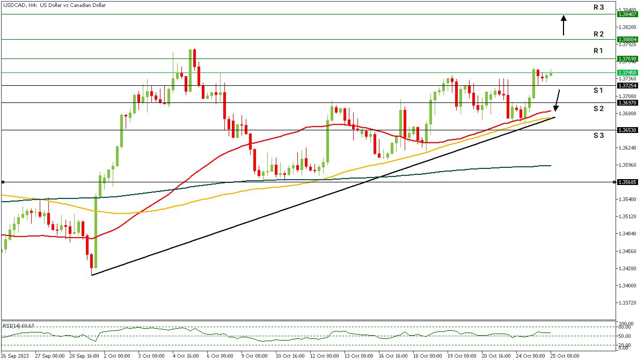Click the 12 Oct 00:00 time label
This screenshot has height=362, width=644.
pyautogui.click(x=325, y=356)
